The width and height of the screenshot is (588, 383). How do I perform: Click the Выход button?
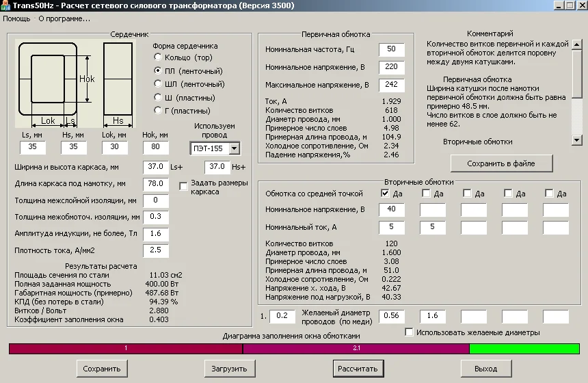point(486,369)
